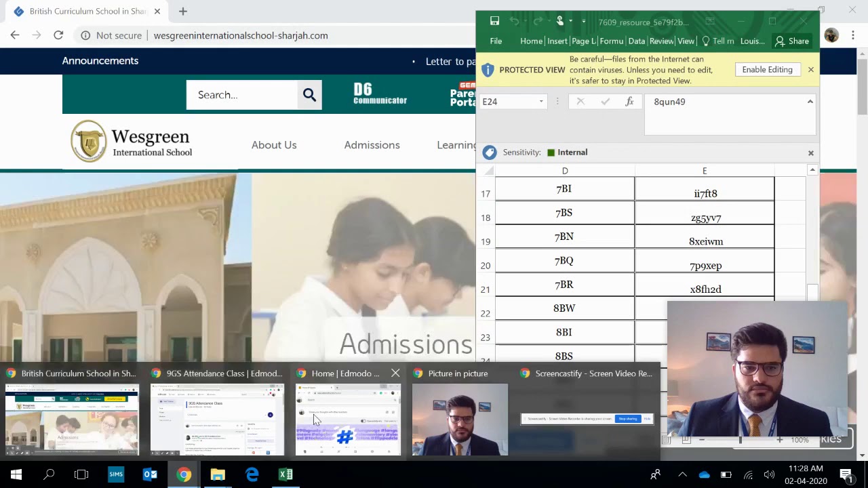Image resolution: width=868 pixels, height=488 pixels.
Task: Open Quick Access Toolbar customize arrow
Action: point(583,22)
